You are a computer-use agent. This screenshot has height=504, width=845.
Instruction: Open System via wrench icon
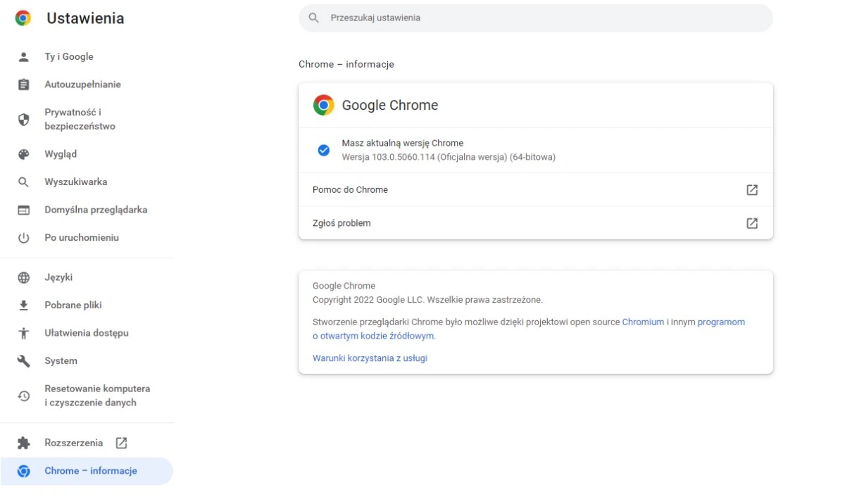pyautogui.click(x=23, y=360)
